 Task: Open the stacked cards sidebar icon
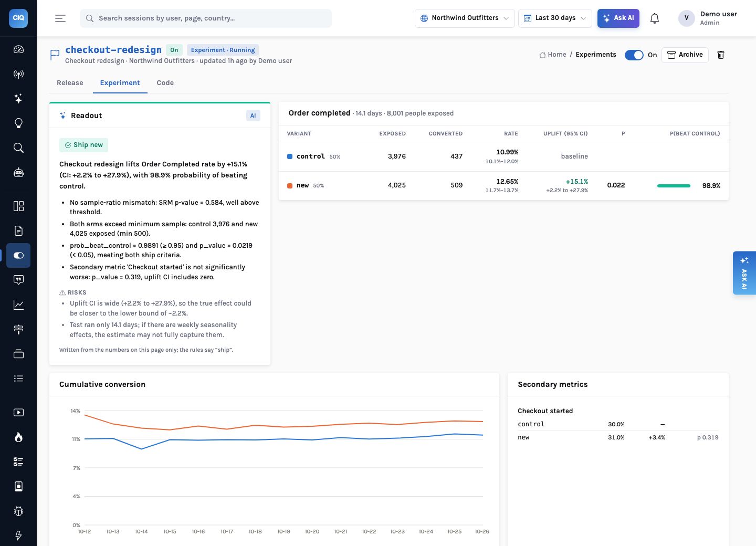[18, 354]
